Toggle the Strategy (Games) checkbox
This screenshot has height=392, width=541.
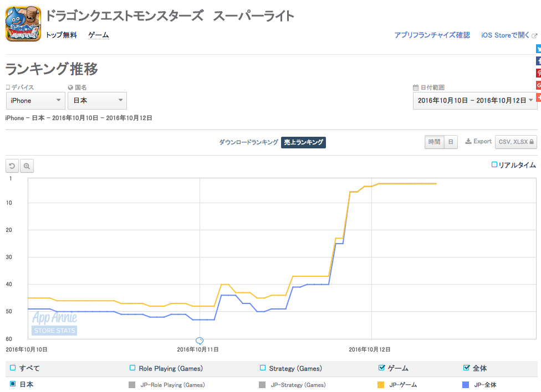click(x=263, y=368)
